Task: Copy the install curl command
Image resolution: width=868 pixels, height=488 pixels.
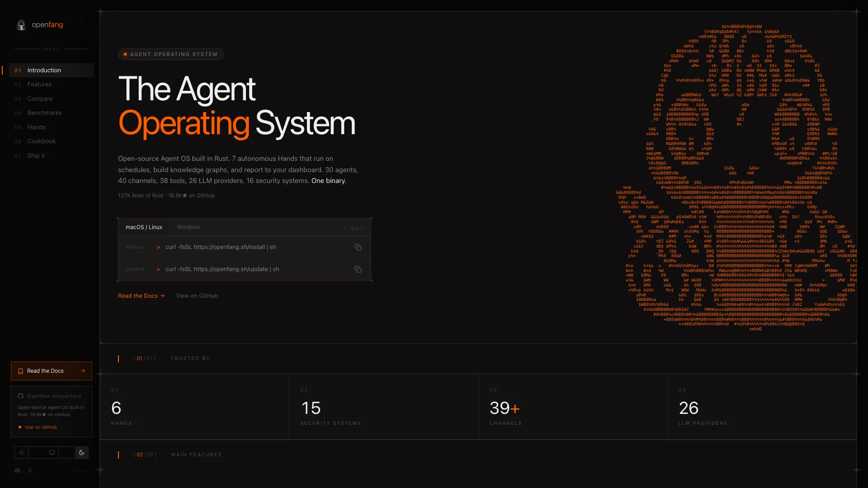Action: [x=358, y=247]
